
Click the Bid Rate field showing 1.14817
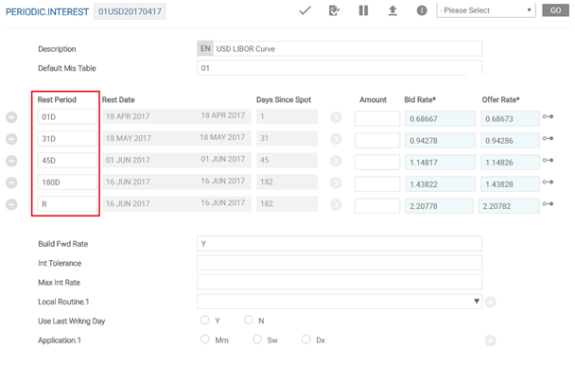440,163
